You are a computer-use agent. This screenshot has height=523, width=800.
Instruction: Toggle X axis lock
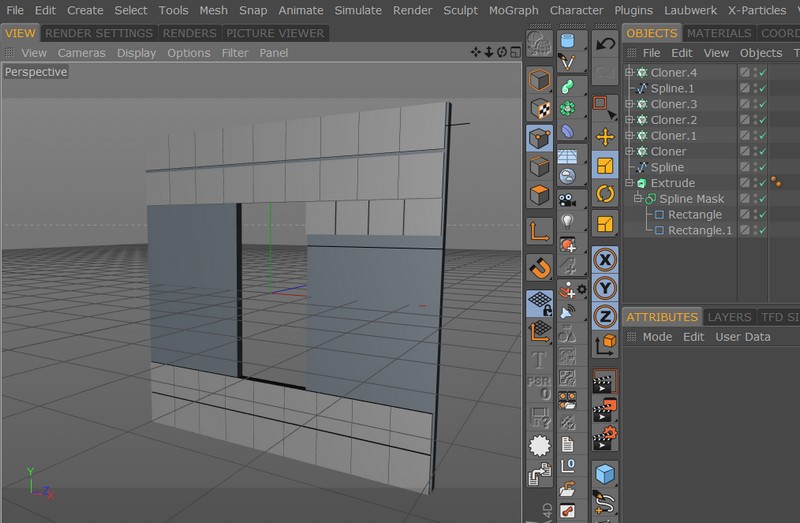(605, 260)
